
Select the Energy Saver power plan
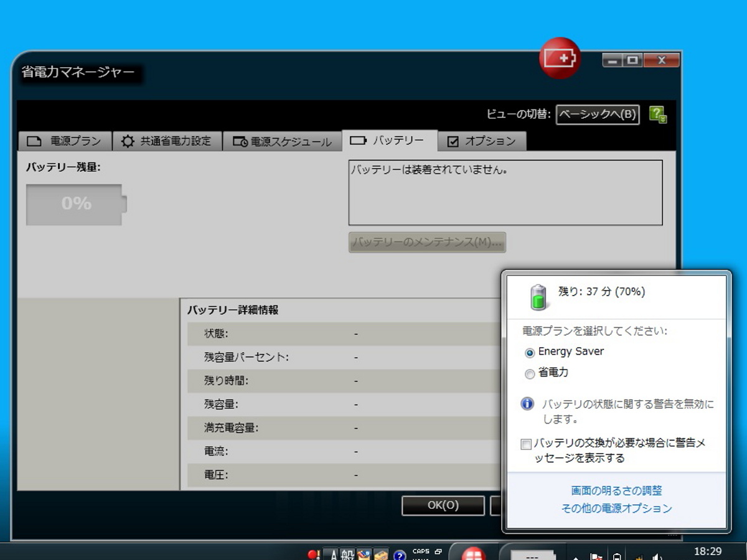point(530,353)
